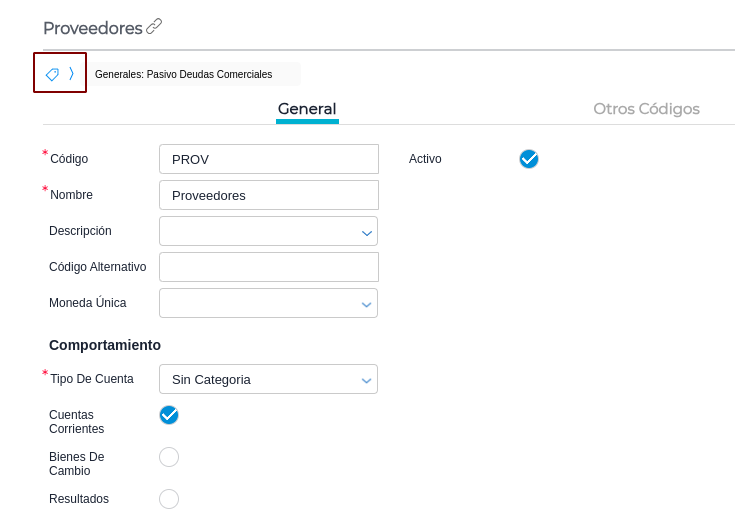This screenshot has width=735, height=520.
Task: Click the Código field containing PROV
Action: point(268,159)
